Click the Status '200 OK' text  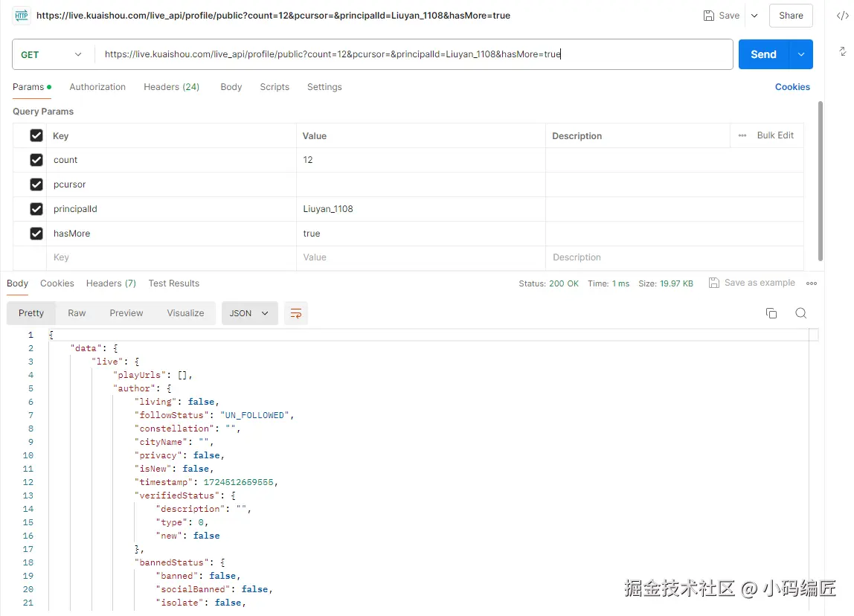pos(564,283)
